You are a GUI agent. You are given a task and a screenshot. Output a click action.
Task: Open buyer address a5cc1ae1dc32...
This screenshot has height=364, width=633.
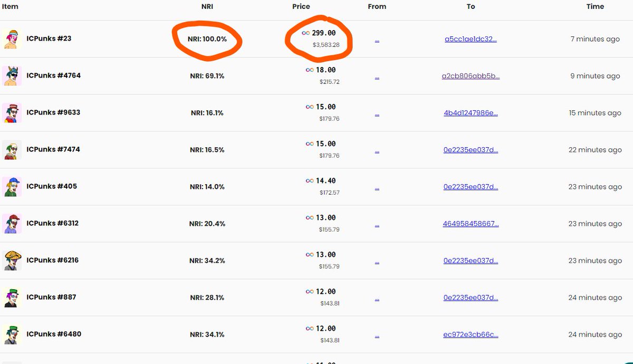click(x=471, y=39)
